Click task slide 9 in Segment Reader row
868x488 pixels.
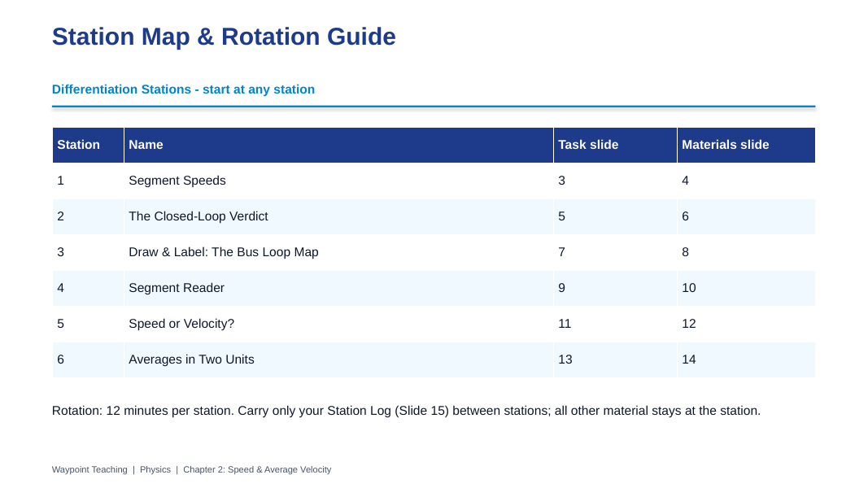615,288
